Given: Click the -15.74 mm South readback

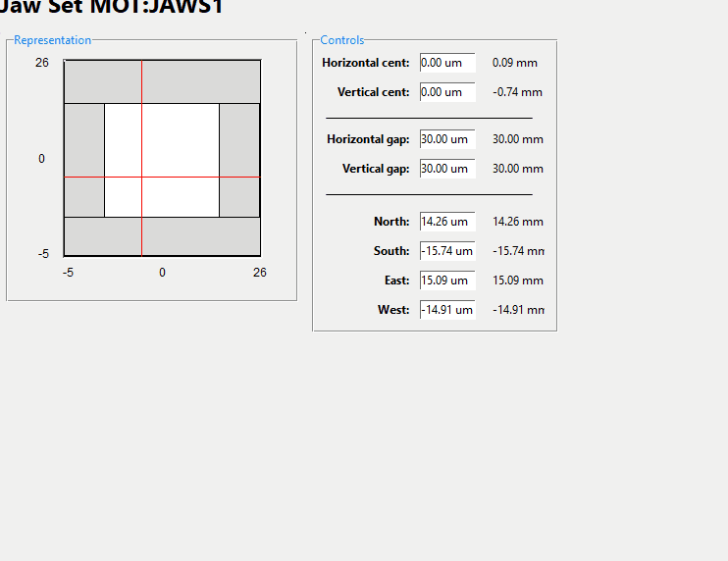Looking at the screenshot, I should click(x=518, y=251).
